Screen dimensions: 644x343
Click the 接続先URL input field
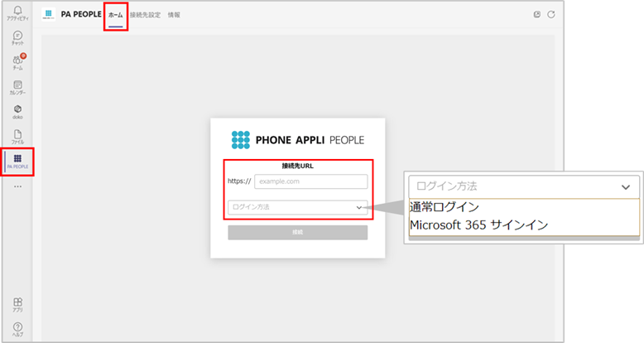pyautogui.click(x=311, y=181)
